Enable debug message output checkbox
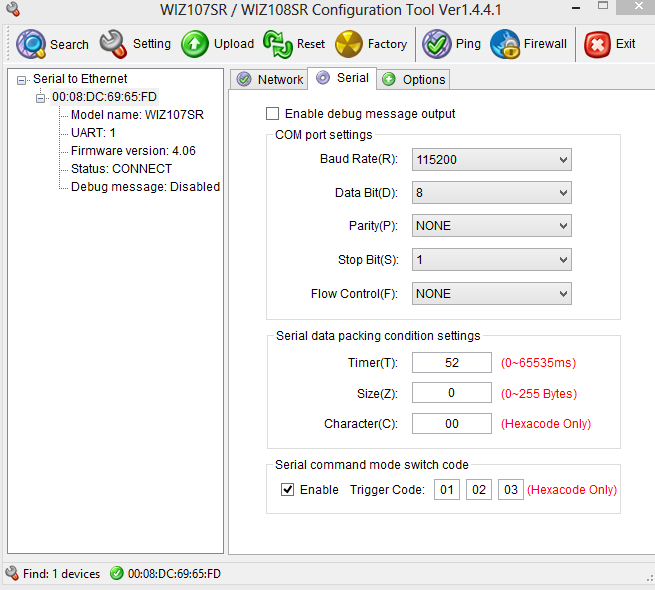The height and width of the screenshot is (590, 655). [x=272, y=114]
